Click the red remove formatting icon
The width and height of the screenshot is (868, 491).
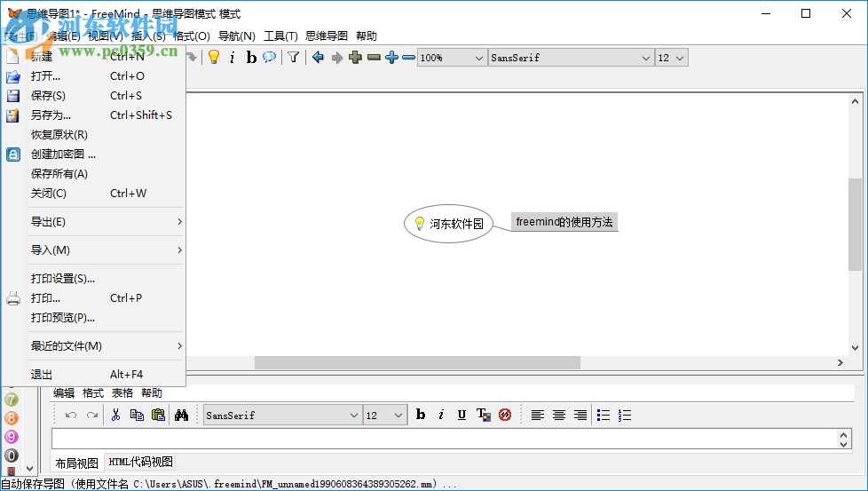tap(505, 415)
